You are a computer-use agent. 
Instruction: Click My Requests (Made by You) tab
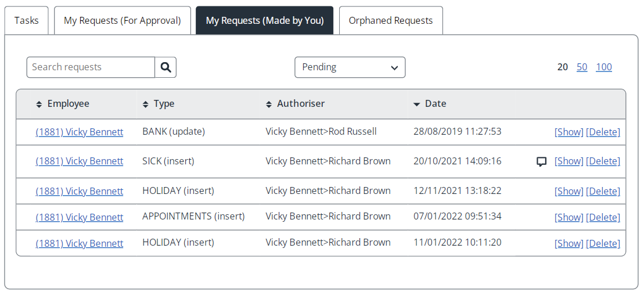pos(264,20)
